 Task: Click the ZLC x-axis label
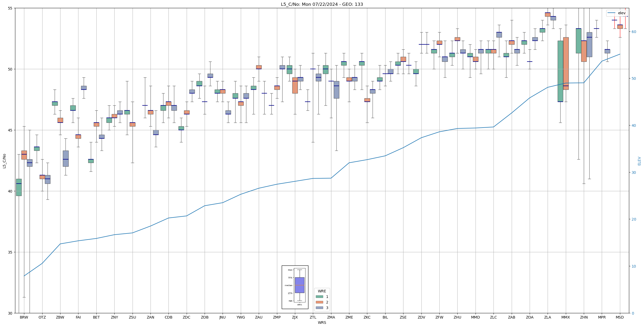tap(493, 317)
